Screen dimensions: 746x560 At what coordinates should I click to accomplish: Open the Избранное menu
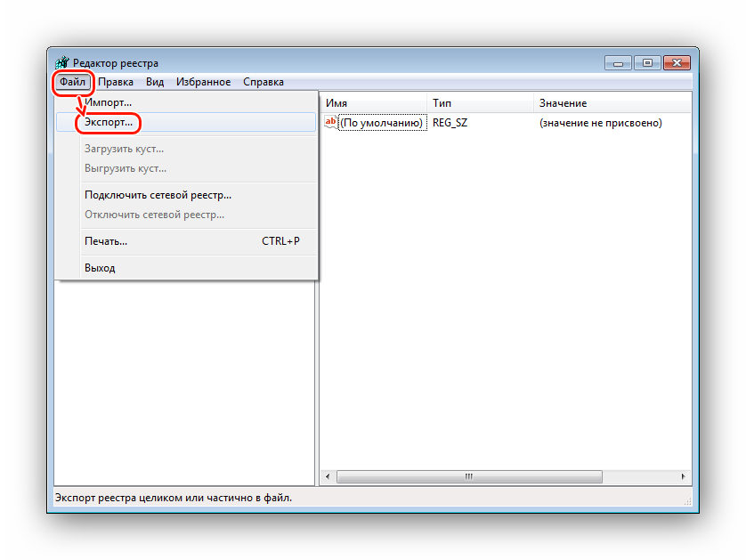(x=203, y=82)
